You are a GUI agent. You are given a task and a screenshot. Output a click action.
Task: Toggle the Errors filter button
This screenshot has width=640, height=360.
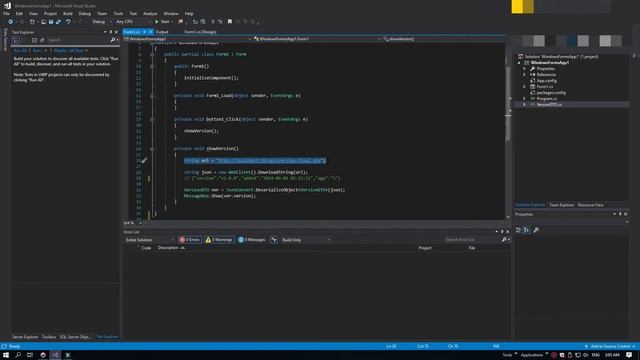(190, 240)
